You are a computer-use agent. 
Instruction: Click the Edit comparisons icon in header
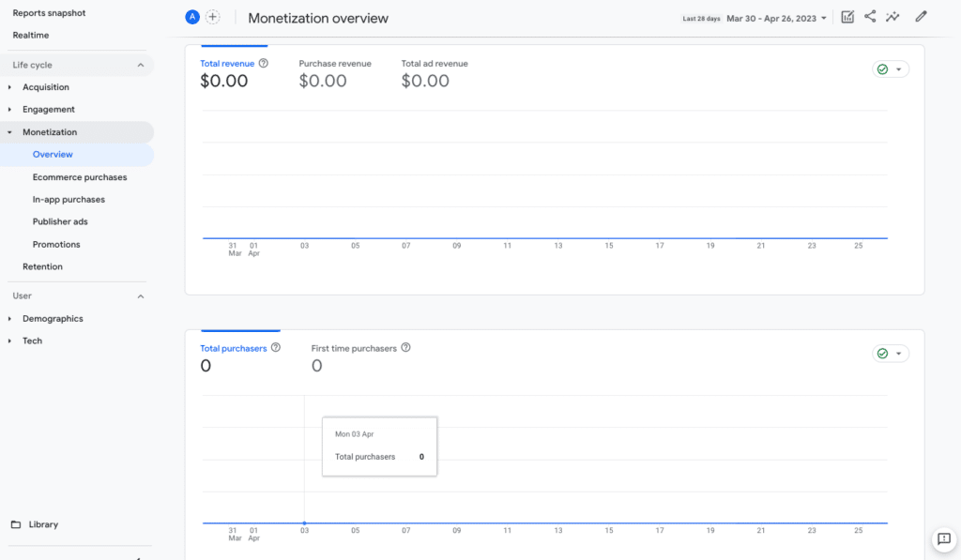[847, 17]
